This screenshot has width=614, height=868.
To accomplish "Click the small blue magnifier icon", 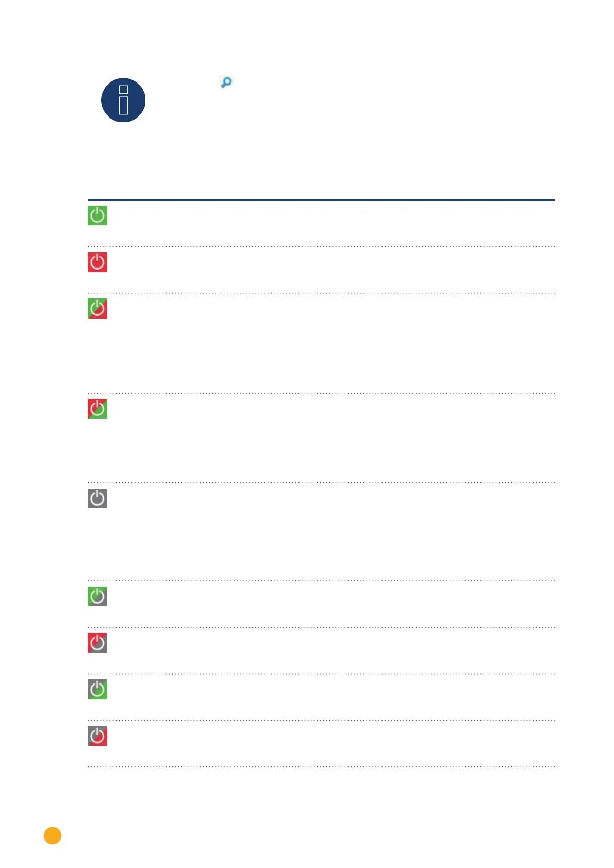I will [x=226, y=82].
